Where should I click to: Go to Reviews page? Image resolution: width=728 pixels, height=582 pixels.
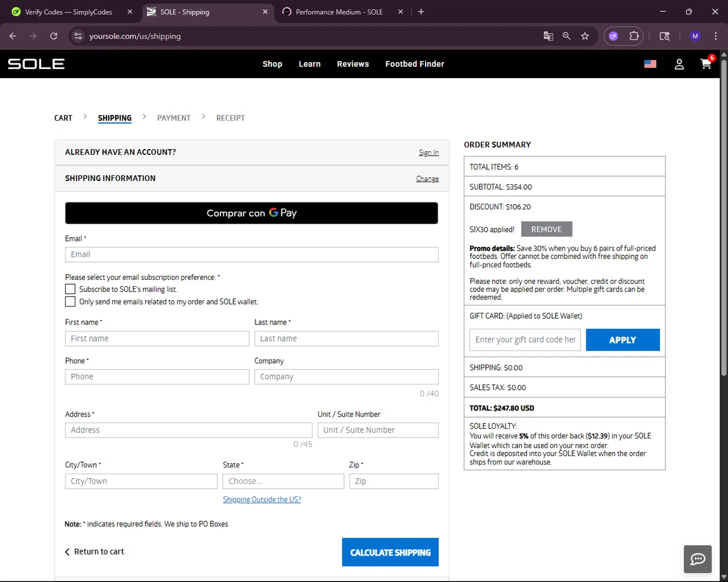pos(353,64)
